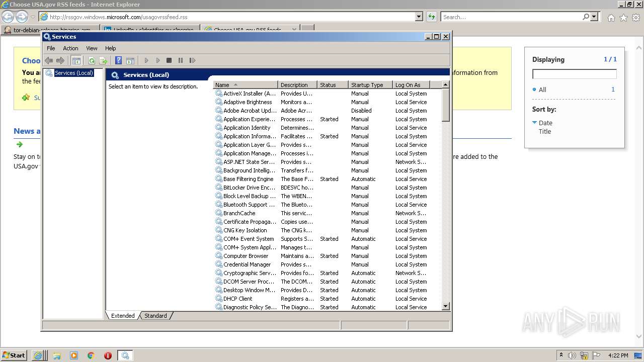
Task: Open the View menu in Services
Action: pos(92,48)
